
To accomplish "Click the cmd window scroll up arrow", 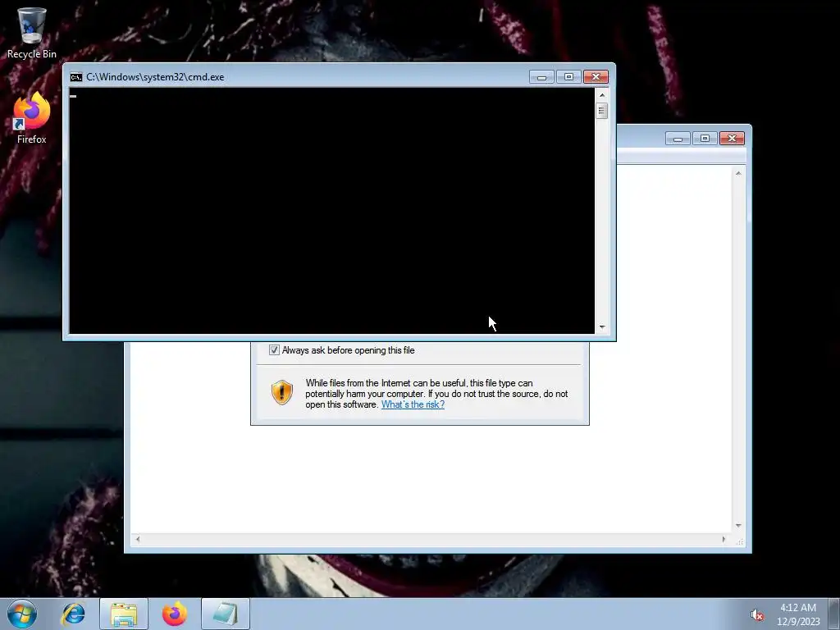I will [602, 95].
